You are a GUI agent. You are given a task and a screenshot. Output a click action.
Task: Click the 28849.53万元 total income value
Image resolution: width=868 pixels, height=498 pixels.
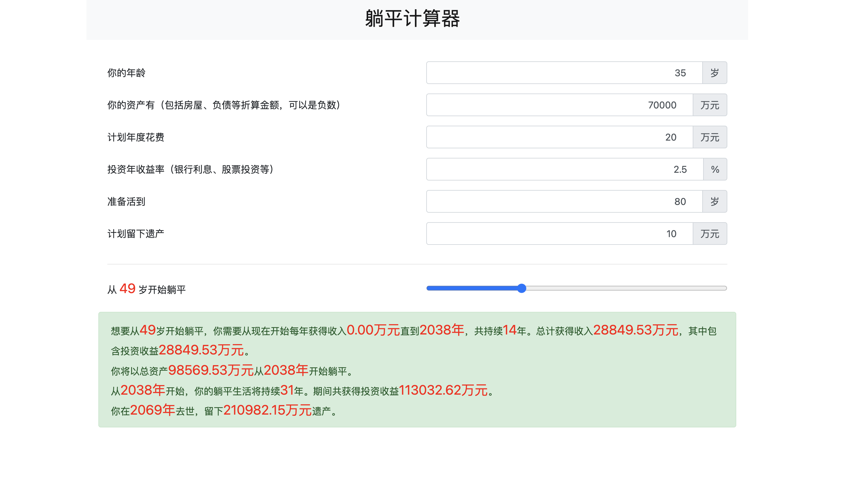click(x=635, y=330)
